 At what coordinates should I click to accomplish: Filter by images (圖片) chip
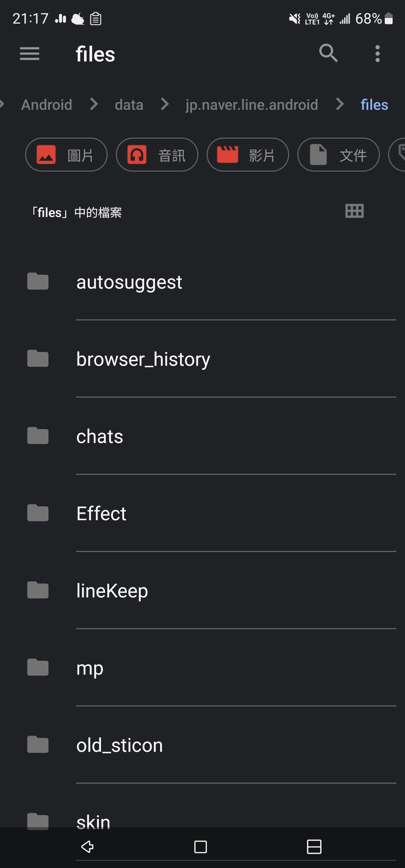click(66, 155)
